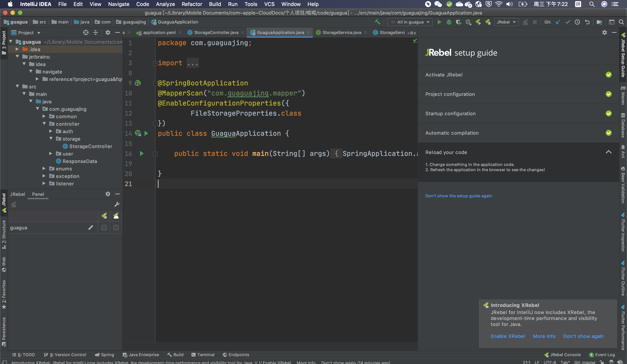This screenshot has height=364, width=627.
Task: Open the Refactor menu
Action: pos(192,4)
